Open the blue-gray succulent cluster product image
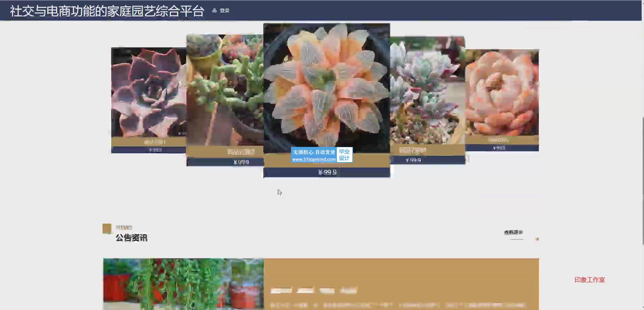644x310 pixels. 427,91
